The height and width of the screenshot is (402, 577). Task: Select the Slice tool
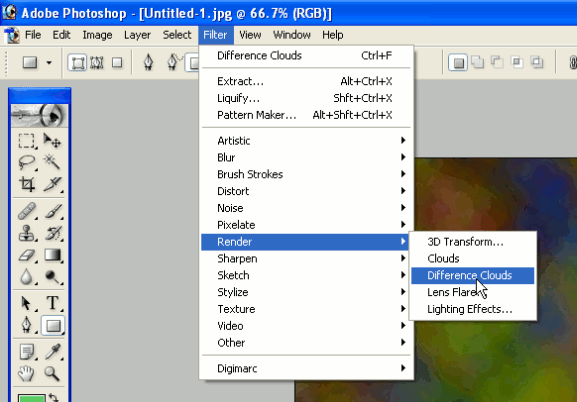coord(52,184)
